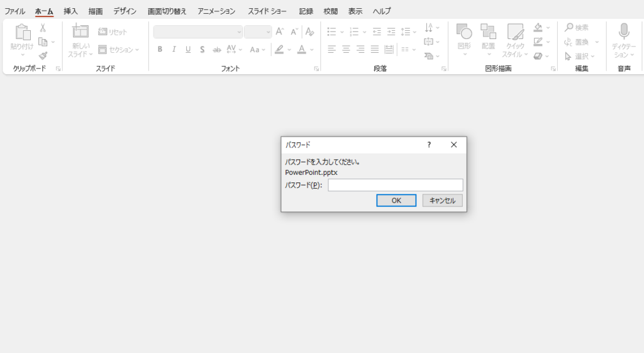Toggle Justify paragraph alignment
Viewport: 644px width, 353px height.
coord(375,49)
